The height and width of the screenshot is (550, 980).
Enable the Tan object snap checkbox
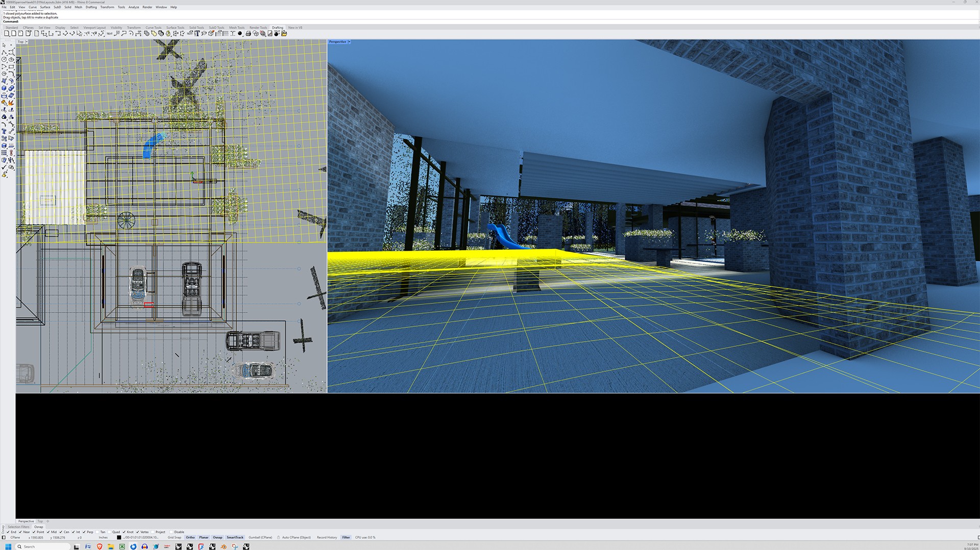click(x=97, y=532)
